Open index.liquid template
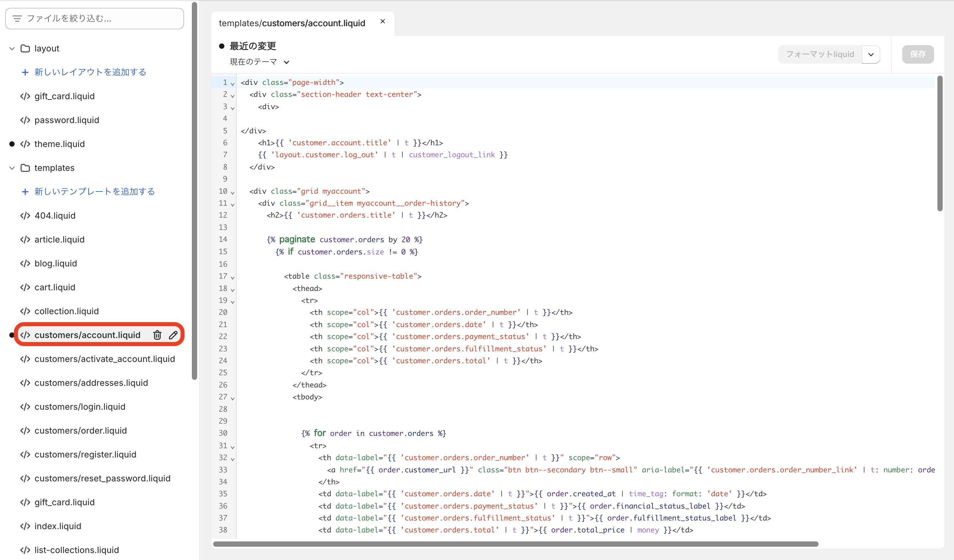 point(57,526)
